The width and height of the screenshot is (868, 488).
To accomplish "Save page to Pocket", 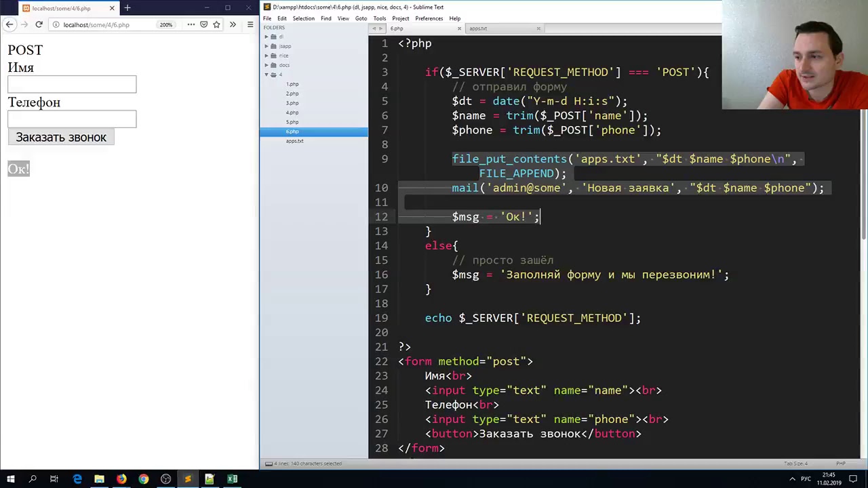I will tap(203, 24).
